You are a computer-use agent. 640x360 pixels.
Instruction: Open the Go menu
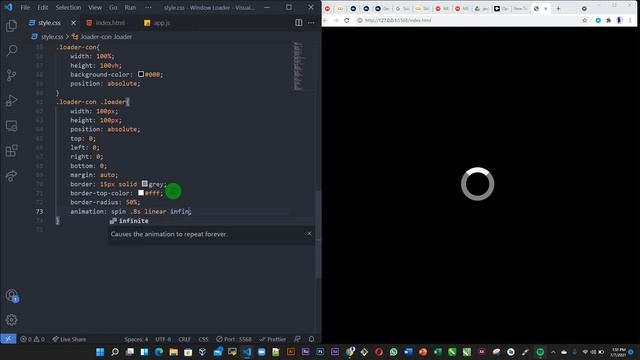tap(113, 7)
